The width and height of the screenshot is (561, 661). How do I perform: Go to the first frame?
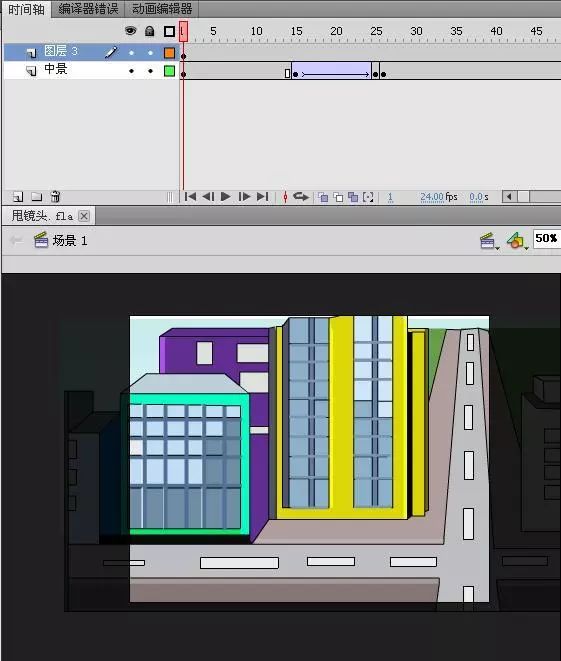(190, 196)
